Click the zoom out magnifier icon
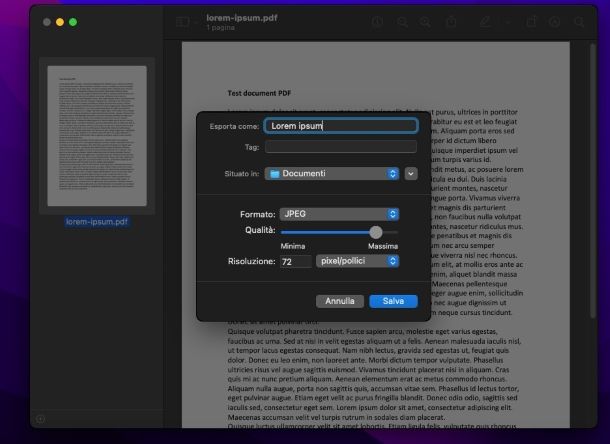The height and width of the screenshot is (444, 610). [402, 22]
